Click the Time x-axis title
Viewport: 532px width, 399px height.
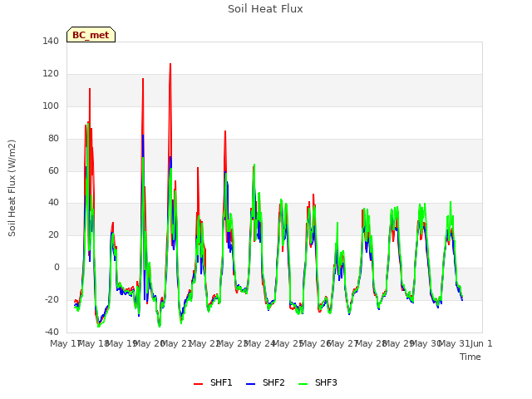point(470,357)
